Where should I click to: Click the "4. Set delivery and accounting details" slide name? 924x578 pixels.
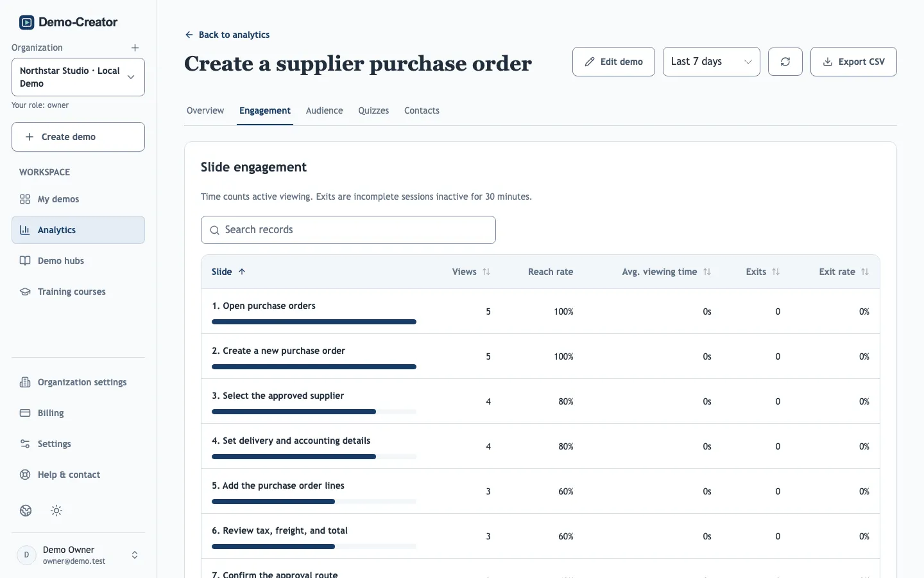point(291,441)
